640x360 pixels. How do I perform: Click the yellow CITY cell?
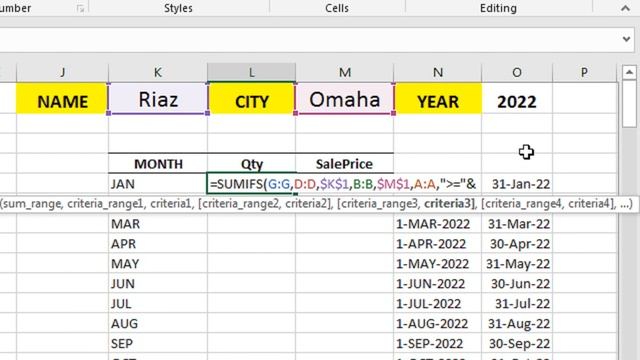click(x=251, y=98)
